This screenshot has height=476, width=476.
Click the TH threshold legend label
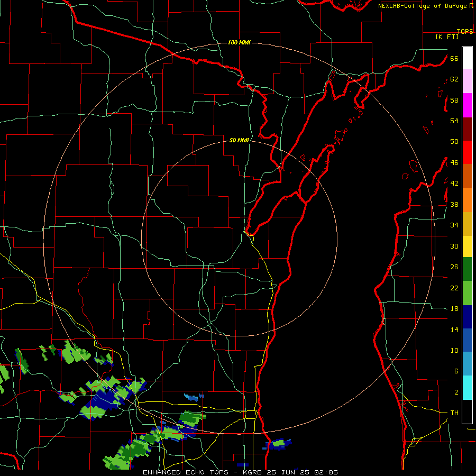pyautogui.click(x=454, y=413)
